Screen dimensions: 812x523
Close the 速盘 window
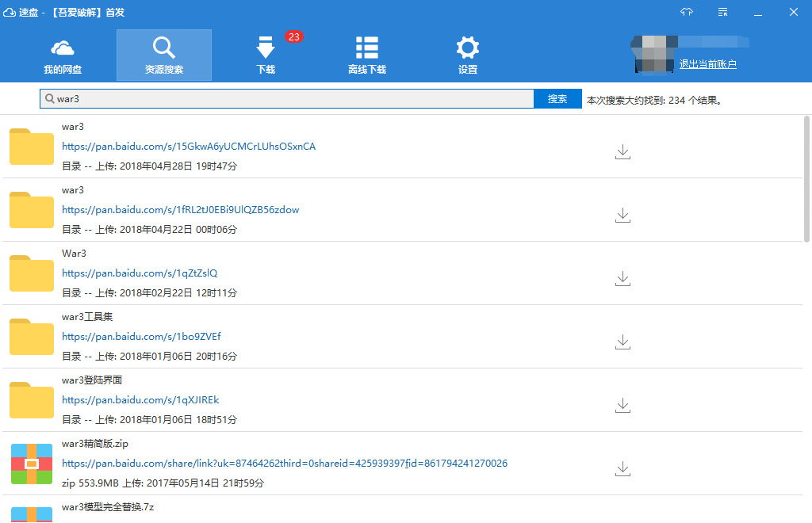click(x=793, y=12)
